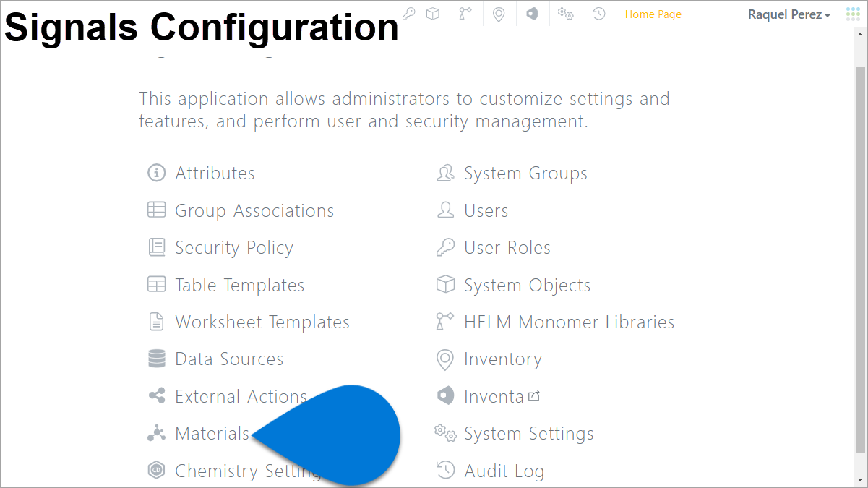Click the vertical scrollbar thumb
This screenshot has height=488, width=868.
click(860, 259)
